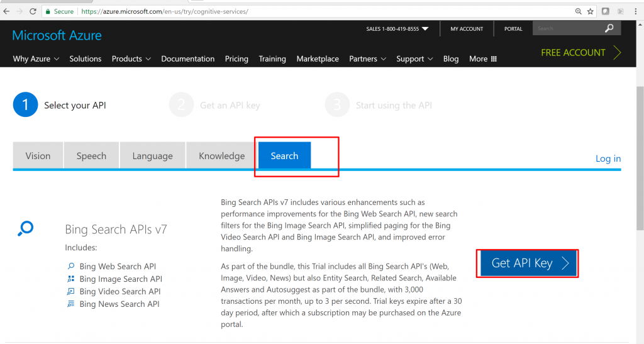Viewport: 644px width, 344px height.
Task: Click the Bing Image Search API icon
Action: pyautogui.click(x=71, y=279)
